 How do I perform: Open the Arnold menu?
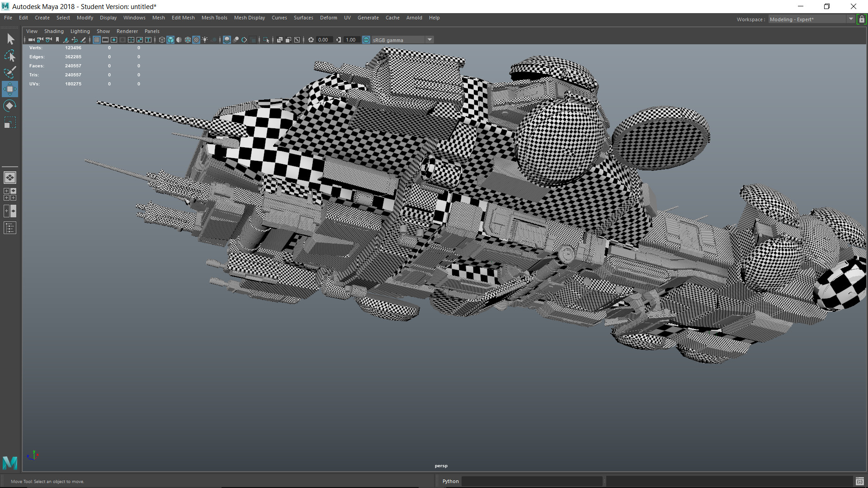coord(414,18)
